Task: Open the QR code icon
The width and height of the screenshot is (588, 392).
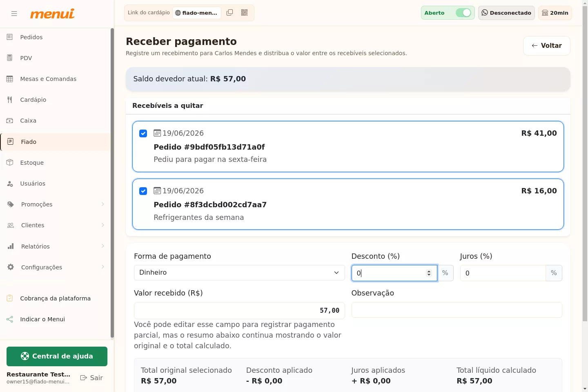Action: click(245, 13)
